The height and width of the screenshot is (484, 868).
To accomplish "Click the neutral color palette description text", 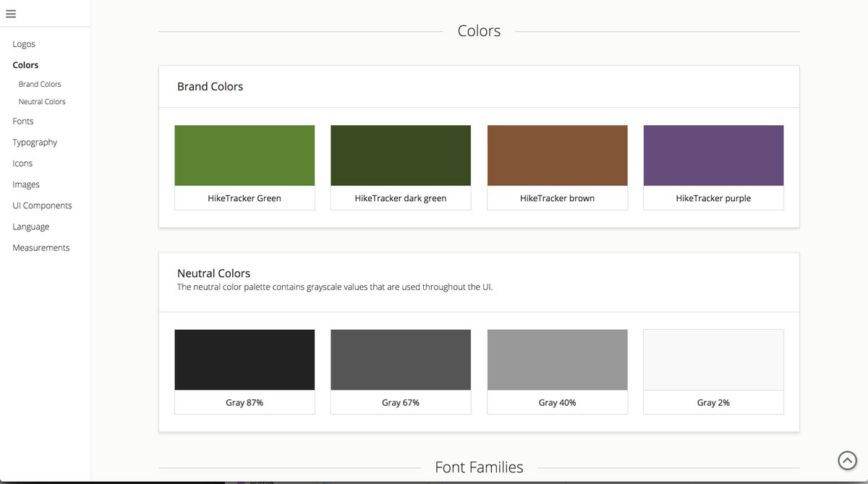I will click(x=335, y=287).
